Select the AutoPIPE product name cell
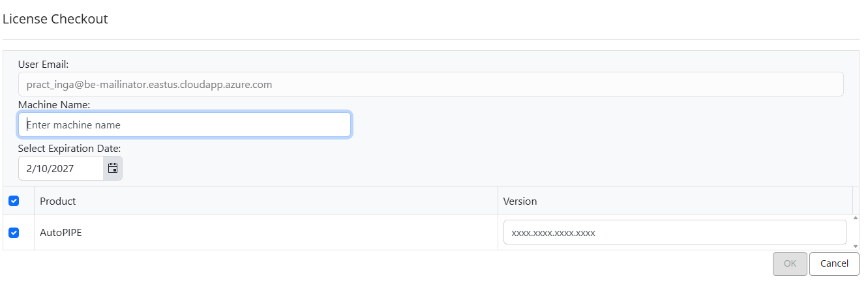This screenshot has height=281, width=868. (61, 232)
